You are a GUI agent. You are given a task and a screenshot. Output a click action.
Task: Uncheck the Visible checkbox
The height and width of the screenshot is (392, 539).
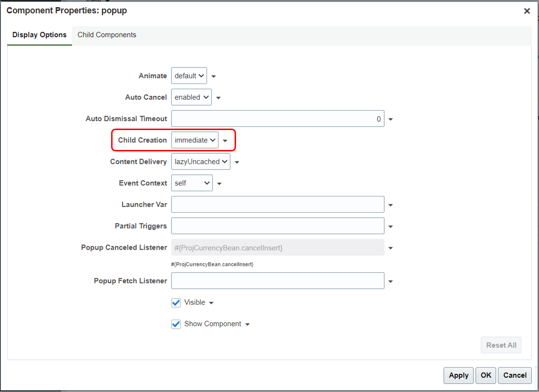tap(176, 302)
